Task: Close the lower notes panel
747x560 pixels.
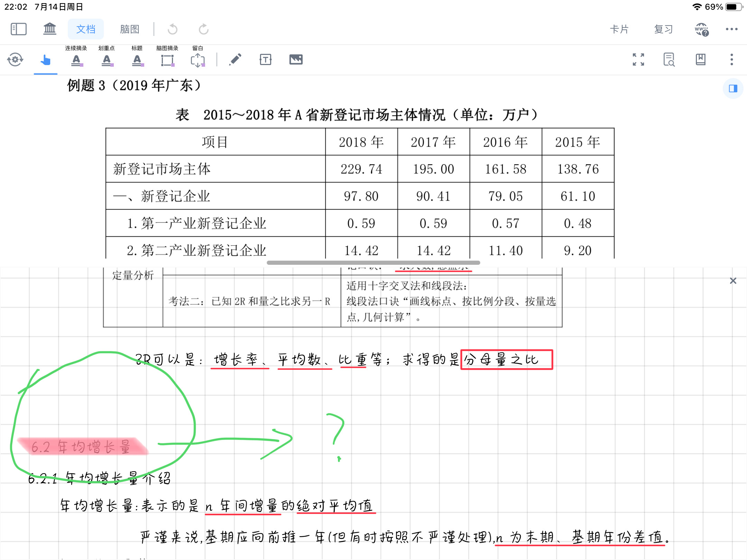Action: (733, 281)
